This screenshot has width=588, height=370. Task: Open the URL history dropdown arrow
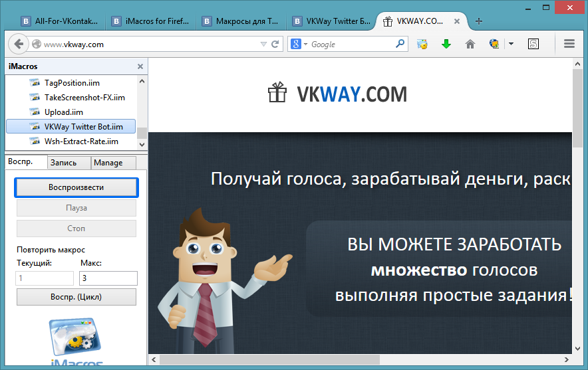(263, 45)
